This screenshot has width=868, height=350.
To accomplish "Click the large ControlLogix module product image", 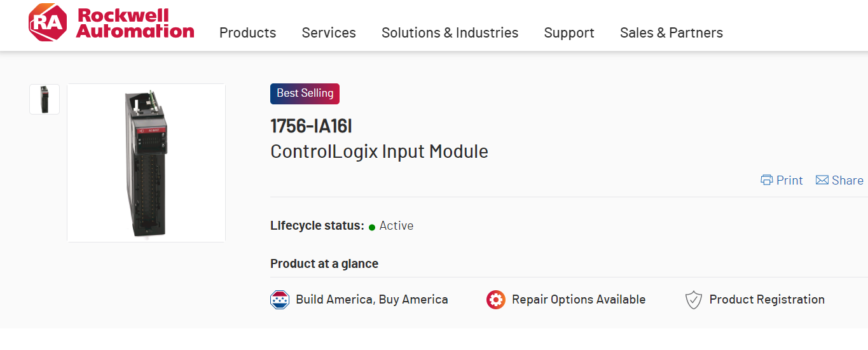I will pos(146,163).
